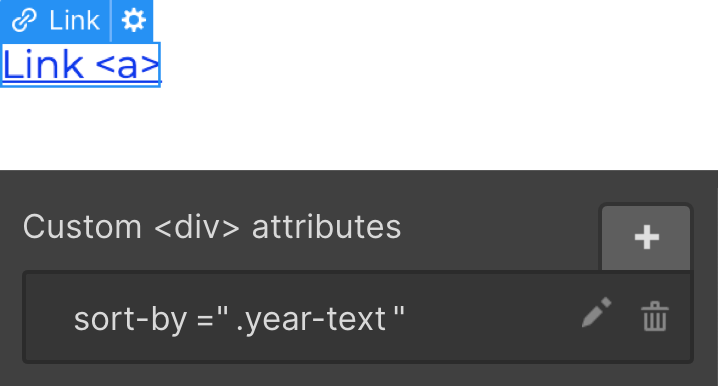
Task: Click the "attributes" word in panel heading
Action: click(x=326, y=227)
